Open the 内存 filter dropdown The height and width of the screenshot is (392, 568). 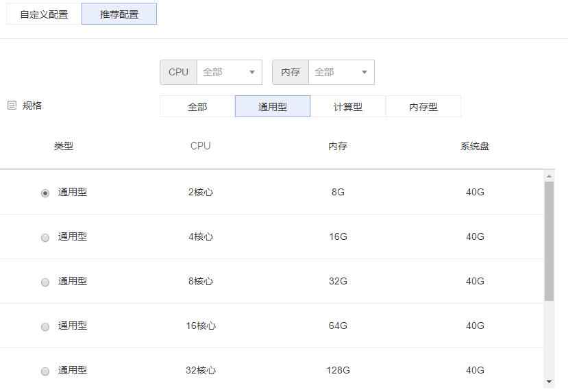341,72
